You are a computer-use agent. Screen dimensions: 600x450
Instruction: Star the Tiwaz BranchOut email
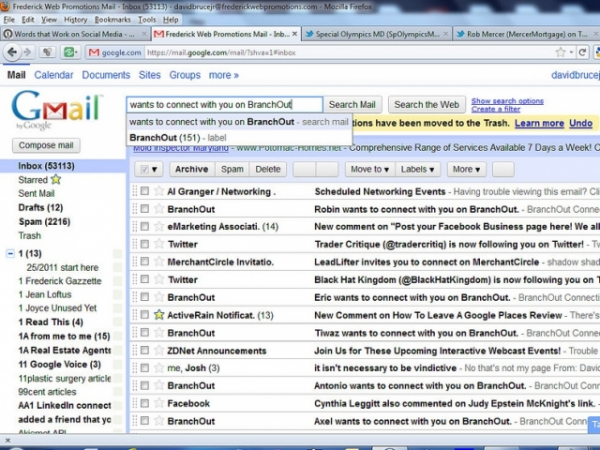pos(159,333)
